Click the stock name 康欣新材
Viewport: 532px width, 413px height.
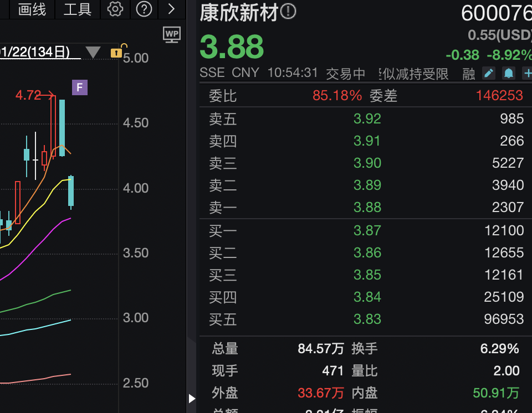tap(239, 13)
